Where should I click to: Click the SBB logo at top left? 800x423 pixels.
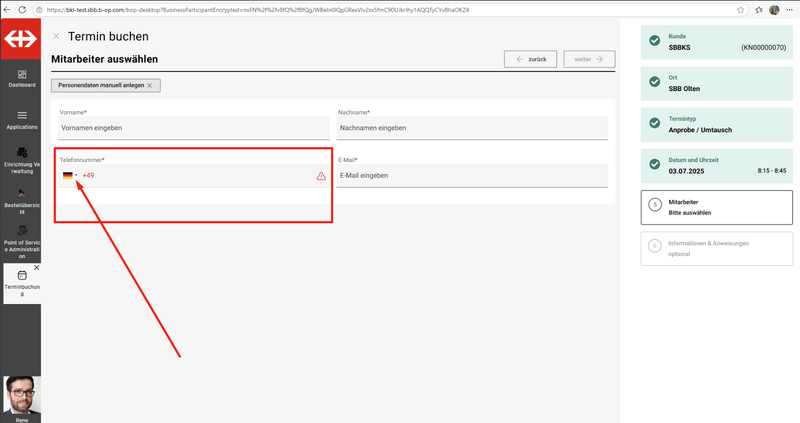click(x=20, y=40)
